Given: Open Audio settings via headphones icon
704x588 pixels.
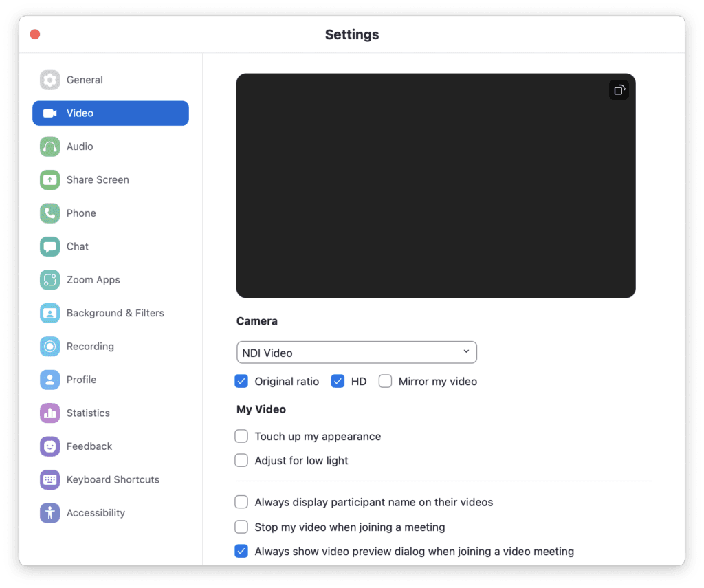Looking at the screenshot, I should [x=50, y=146].
